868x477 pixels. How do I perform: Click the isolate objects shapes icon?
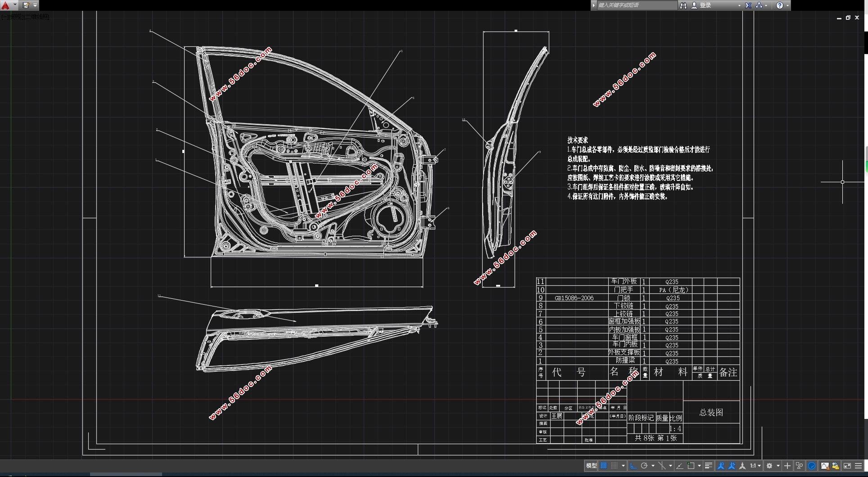point(799,466)
